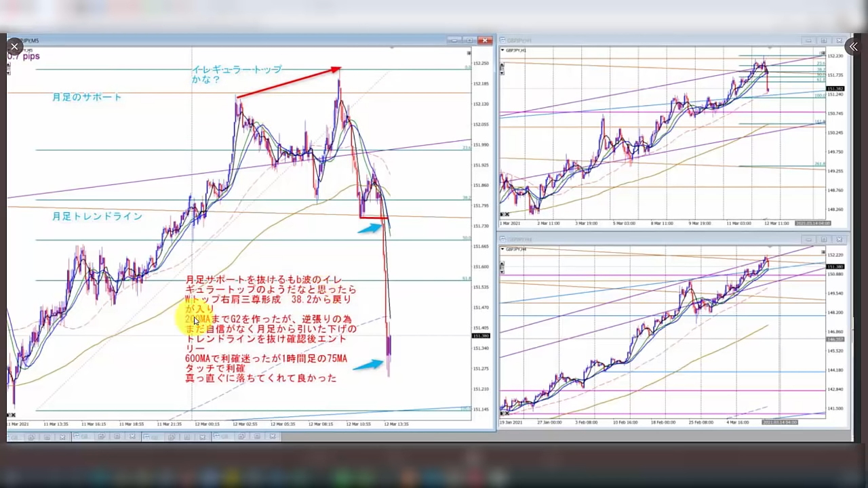Activate the GBPJPY,H4 window title bar
Image resolution: width=868 pixels, height=488 pixels.
[x=644, y=239]
